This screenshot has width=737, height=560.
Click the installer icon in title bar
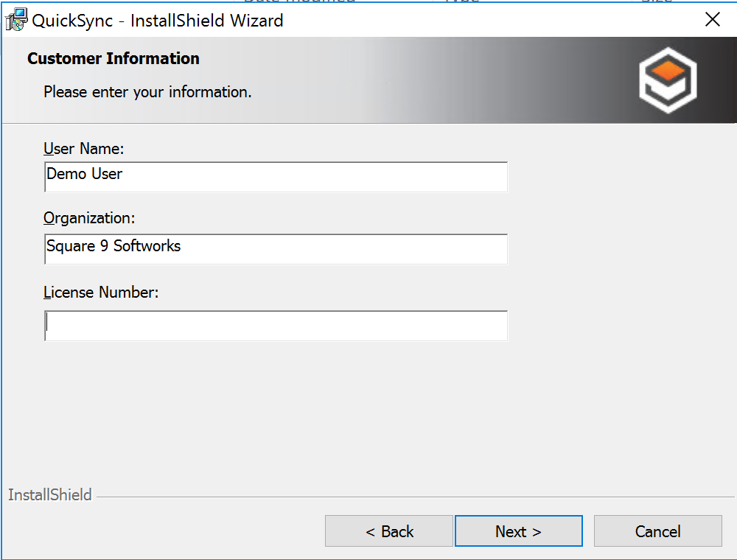(16, 20)
